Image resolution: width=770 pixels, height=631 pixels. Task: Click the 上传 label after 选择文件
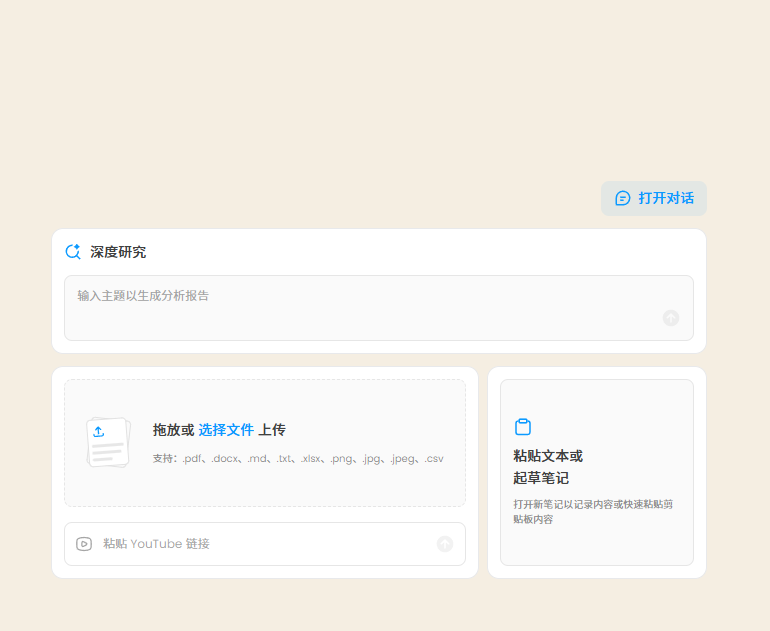(x=272, y=430)
